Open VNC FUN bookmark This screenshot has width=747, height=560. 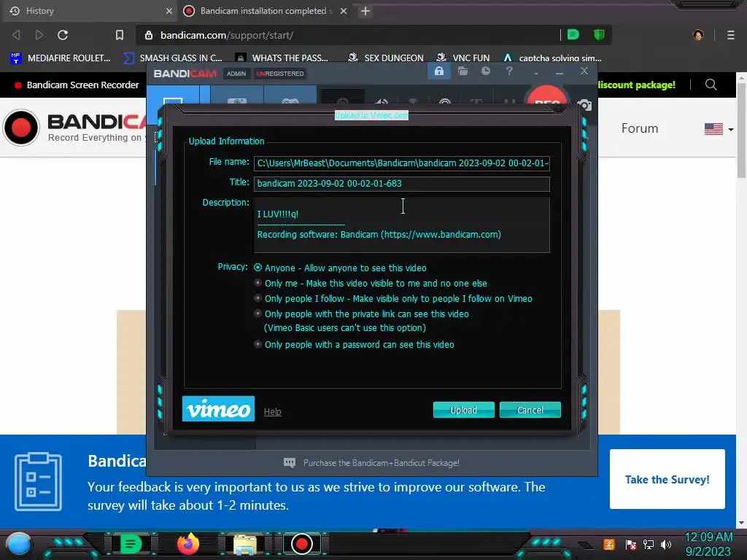tap(463, 58)
